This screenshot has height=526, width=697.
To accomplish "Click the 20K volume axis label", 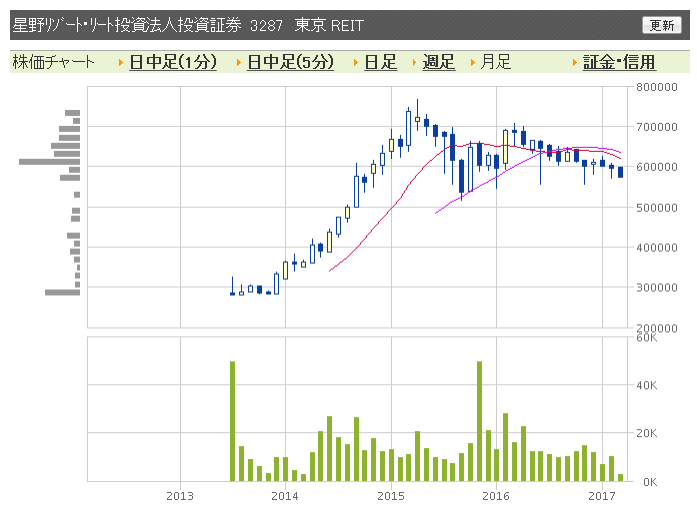I will click(647, 433).
